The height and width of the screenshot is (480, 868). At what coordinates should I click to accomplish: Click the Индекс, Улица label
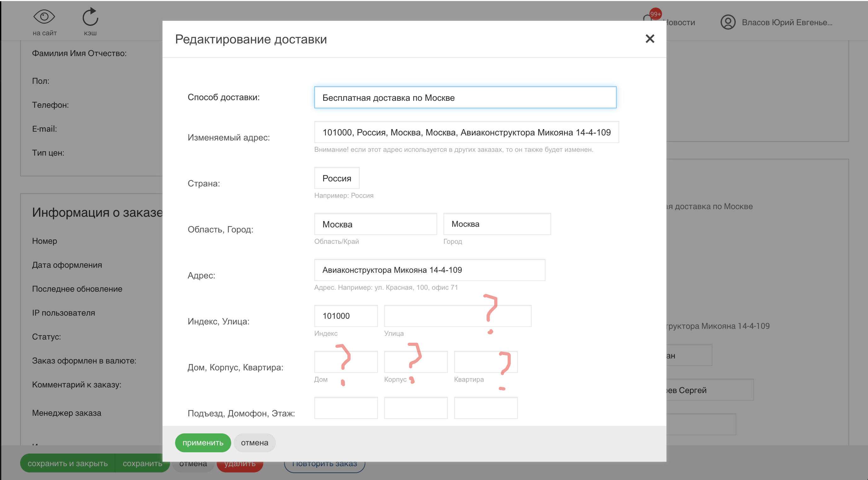(x=219, y=321)
